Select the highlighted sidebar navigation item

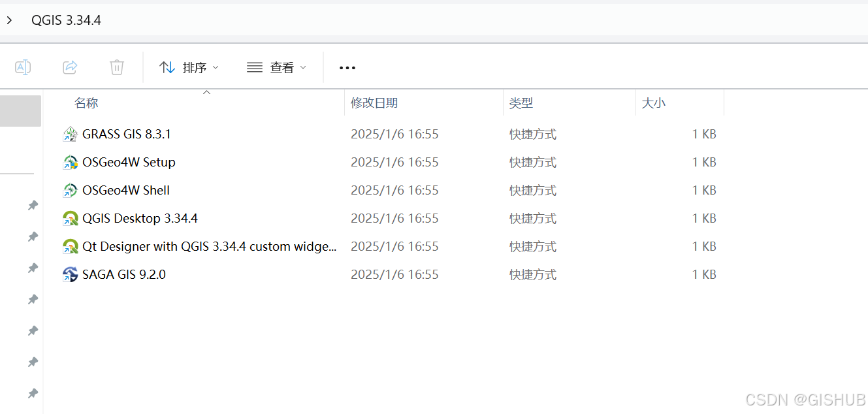(x=20, y=111)
